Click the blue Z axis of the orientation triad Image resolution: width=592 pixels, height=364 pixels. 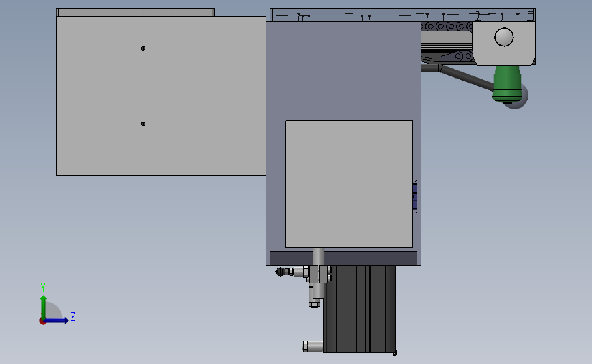click(57, 320)
